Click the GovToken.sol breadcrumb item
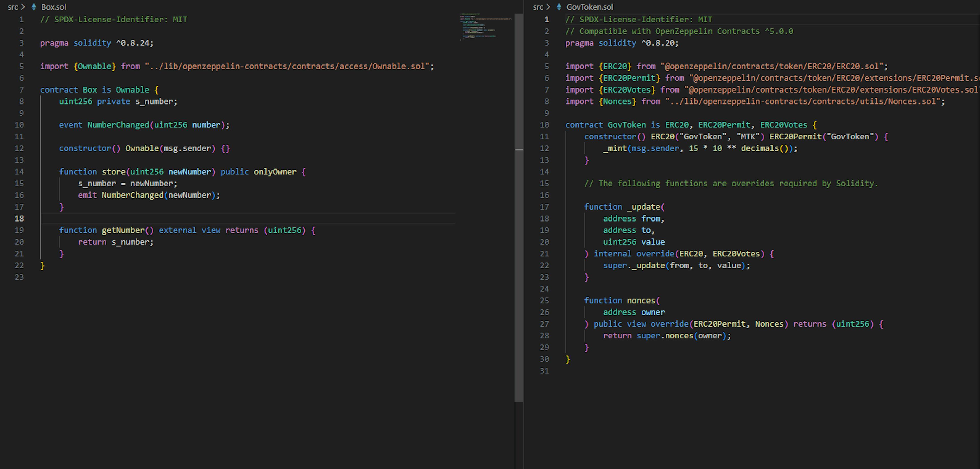980x469 pixels. [589, 7]
